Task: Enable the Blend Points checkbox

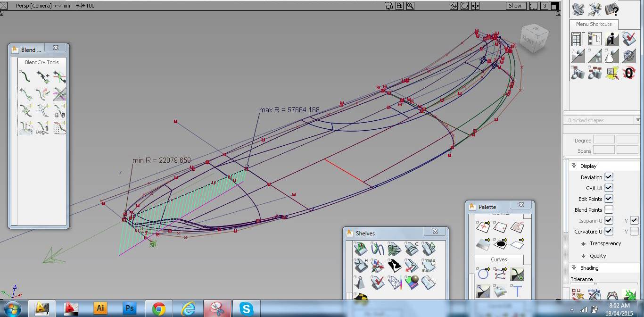Action: [x=609, y=209]
